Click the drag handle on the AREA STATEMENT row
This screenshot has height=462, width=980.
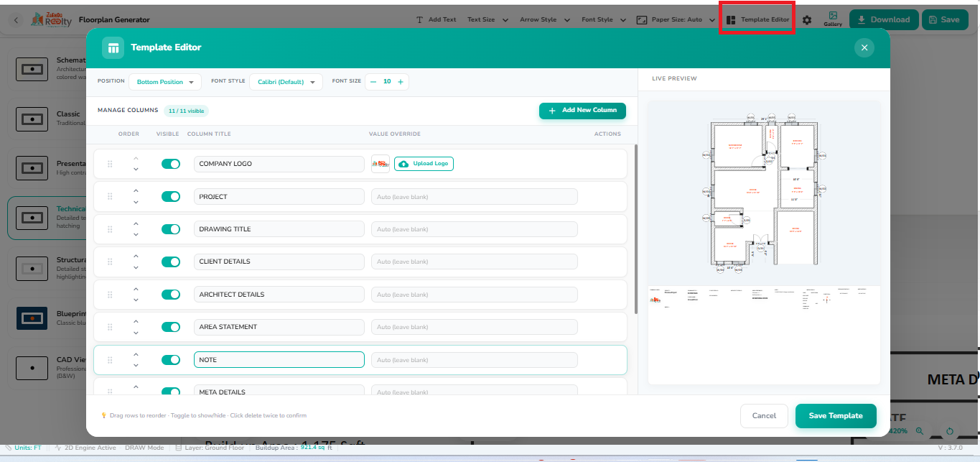coord(110,327)
